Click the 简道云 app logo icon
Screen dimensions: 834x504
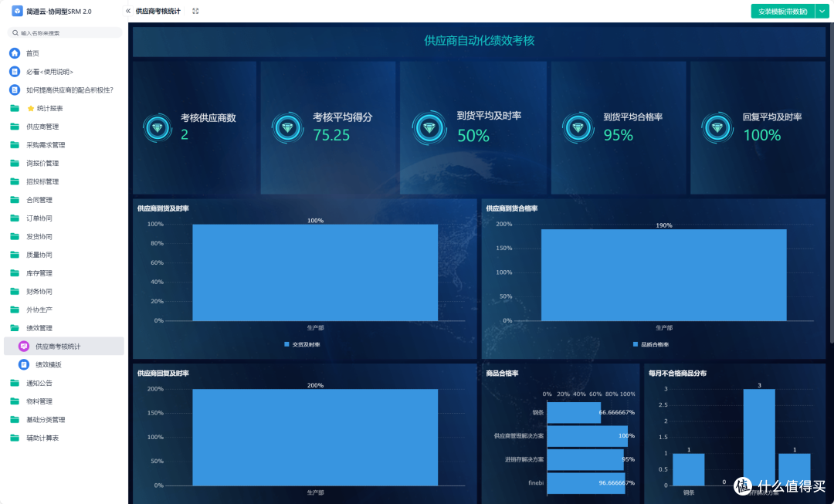pos(17,11)
